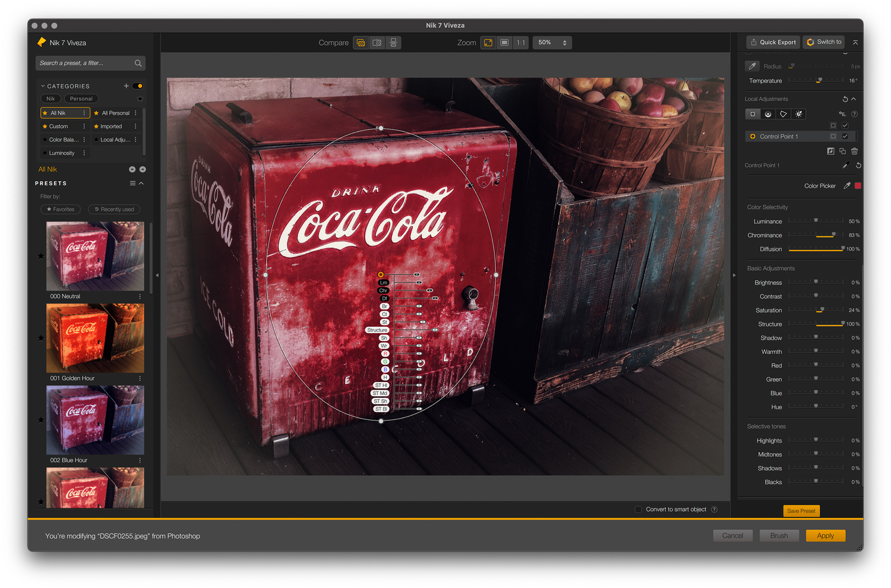This screenshot has height=588, width=891.
Task: Adjust the Chrominance slider
Action: 816,235
